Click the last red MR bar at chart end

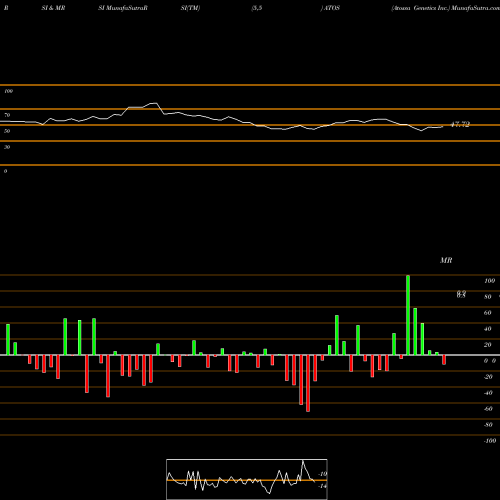444,360
